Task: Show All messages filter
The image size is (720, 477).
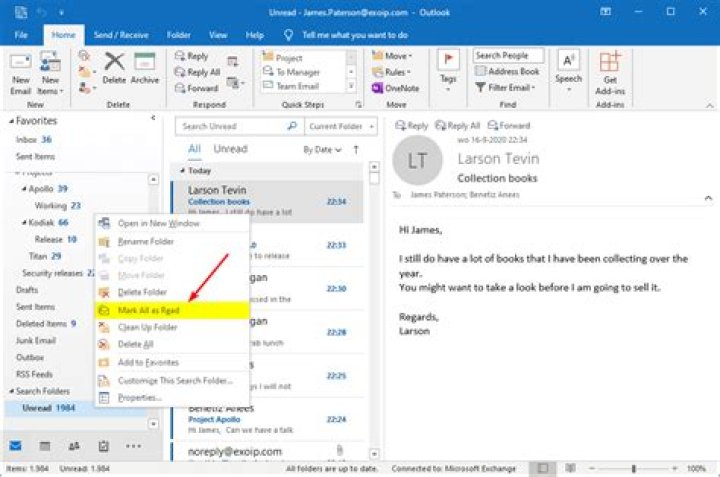Action: 194,149
